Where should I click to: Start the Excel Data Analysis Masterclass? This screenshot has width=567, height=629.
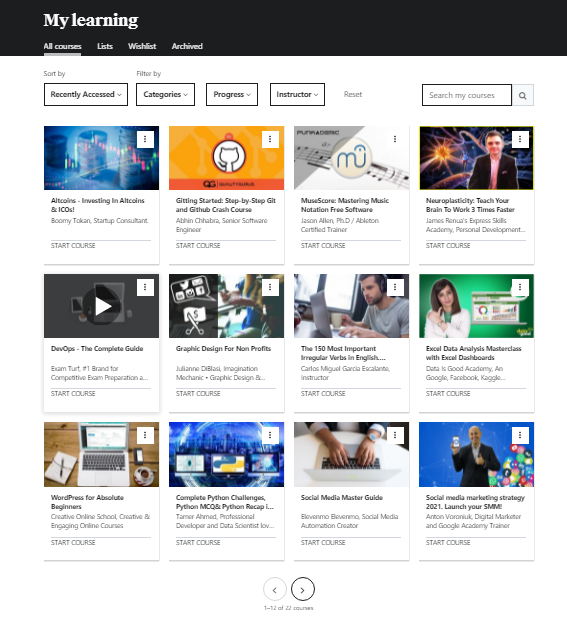coord(448,394)
